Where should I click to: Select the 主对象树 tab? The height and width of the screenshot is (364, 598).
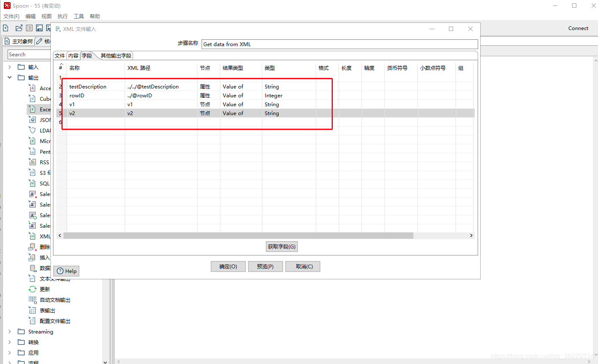pos(19,41)
